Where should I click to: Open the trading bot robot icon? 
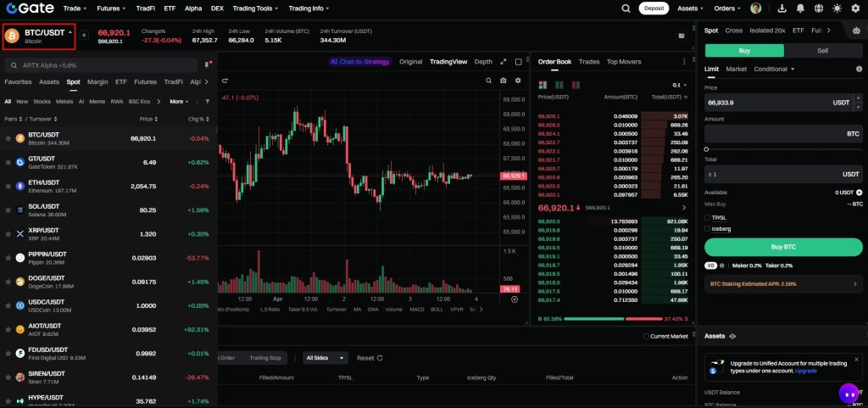[x=857, y=31]
